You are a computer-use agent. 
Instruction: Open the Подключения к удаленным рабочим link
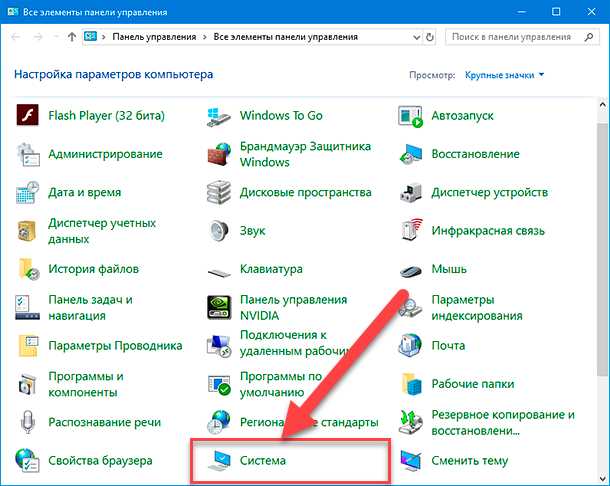(296, 343)
